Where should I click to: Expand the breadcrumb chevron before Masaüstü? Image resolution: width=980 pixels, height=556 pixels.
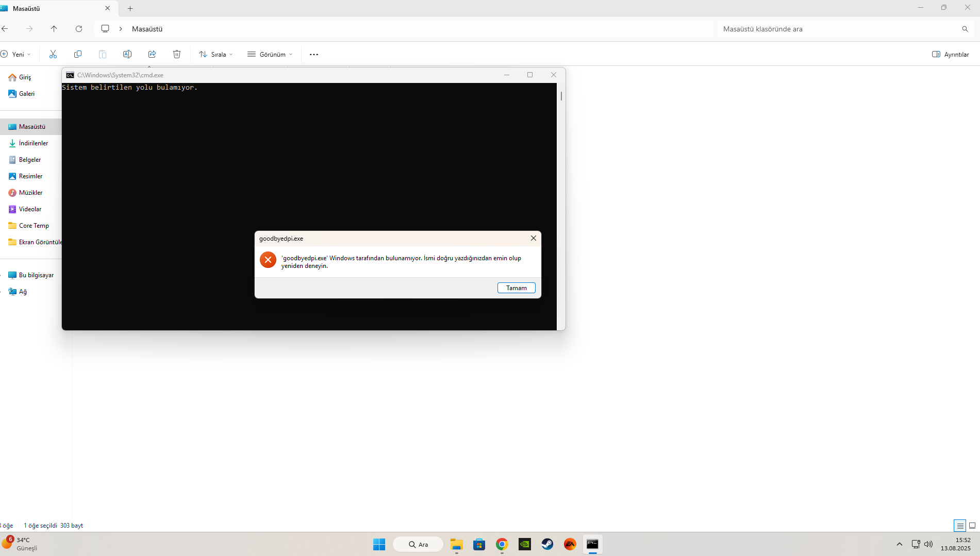(x=121, y=29)
